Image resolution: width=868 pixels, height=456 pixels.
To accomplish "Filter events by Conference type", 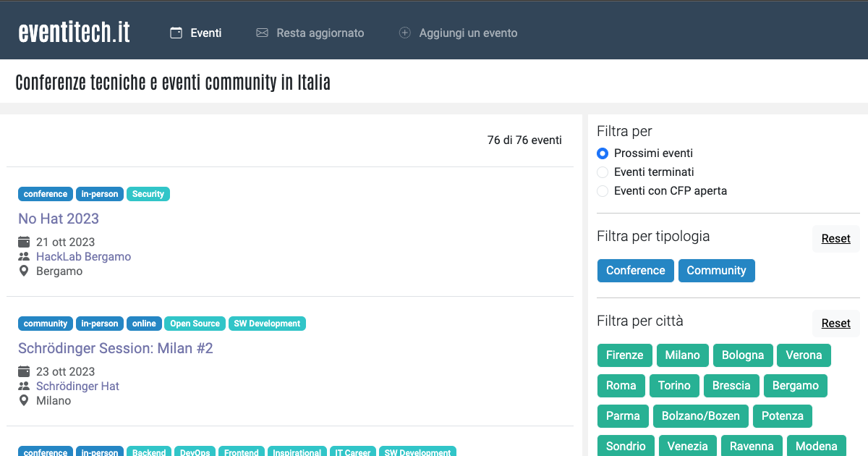I will 635,271.
